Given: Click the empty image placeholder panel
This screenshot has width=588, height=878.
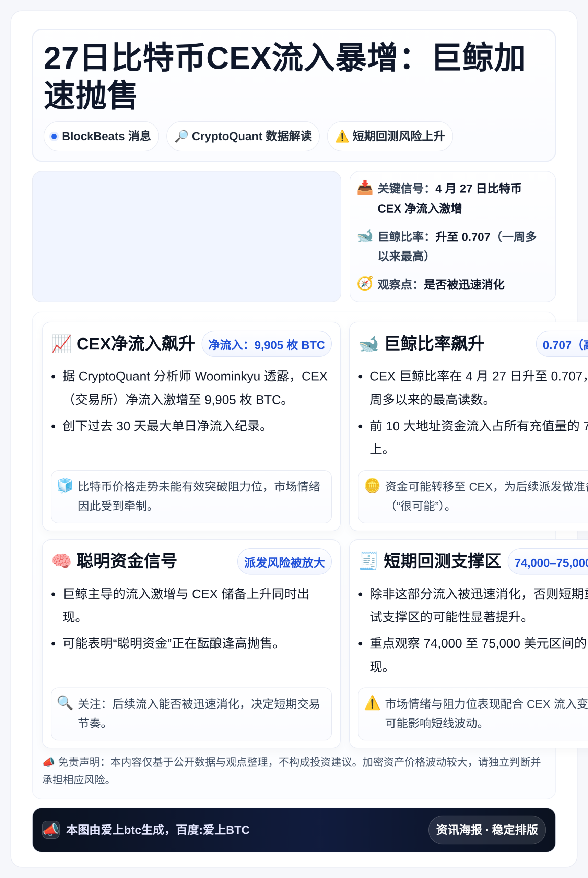Looking at the screenshot, I should coord(187,237).
